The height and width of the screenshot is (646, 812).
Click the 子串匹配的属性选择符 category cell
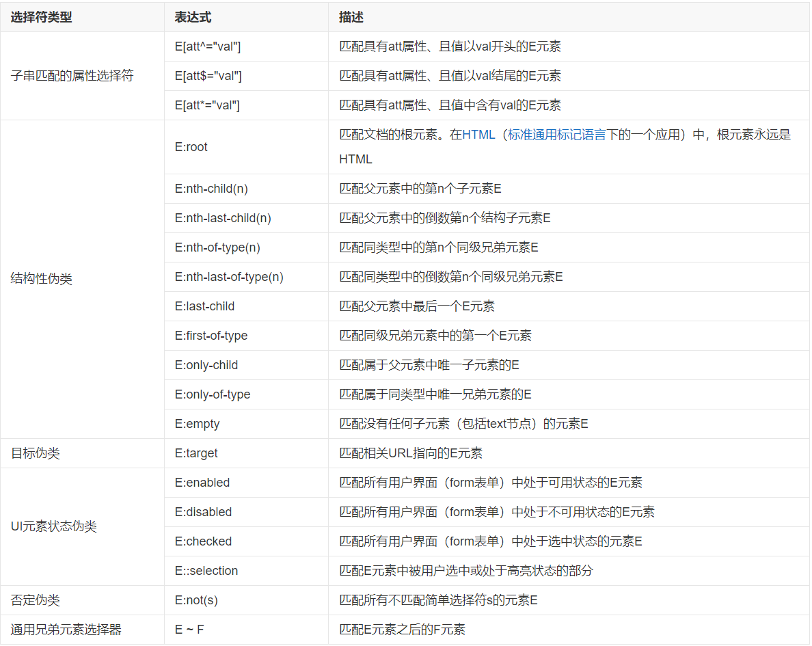tap(72, 76)
